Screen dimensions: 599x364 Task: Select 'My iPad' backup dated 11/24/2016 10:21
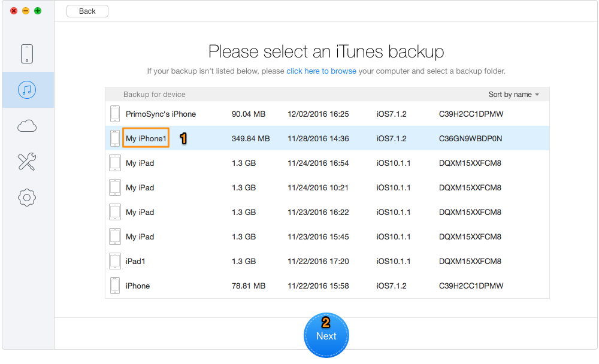140,187
